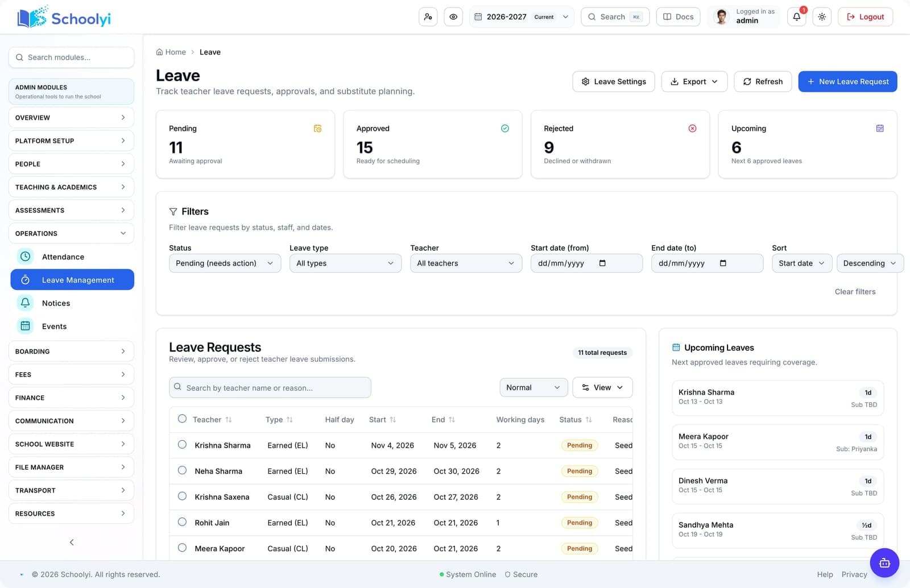Open the chatbot assistant floating button
Image resolution: width=910 pixels, height=588 pixels.
tap(884, 563)
